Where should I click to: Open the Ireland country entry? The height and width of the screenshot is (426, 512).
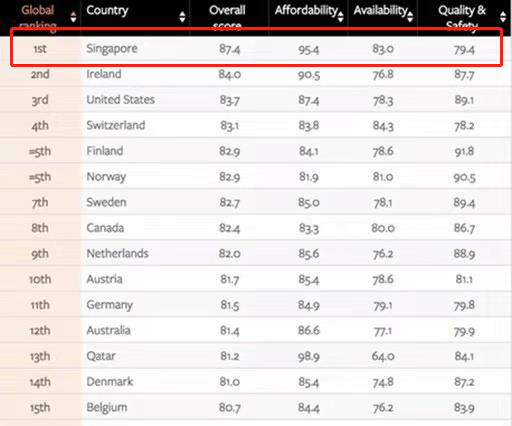pyautogui.click(x=104, y=74)
